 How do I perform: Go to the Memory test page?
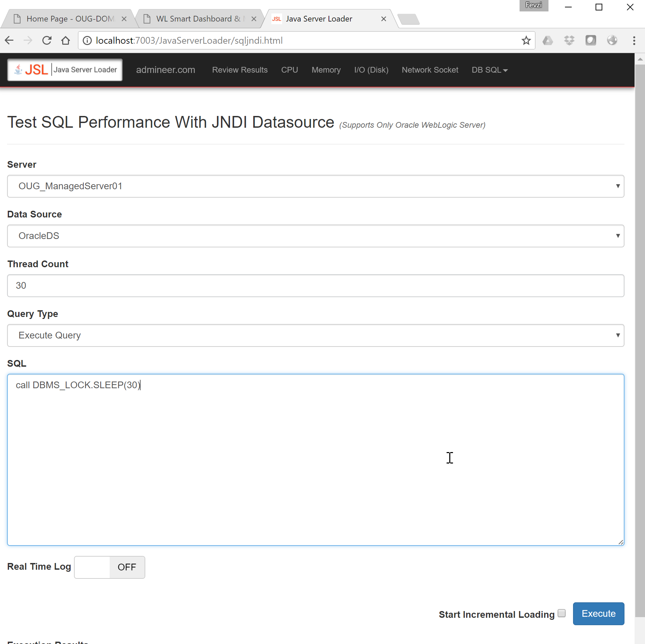pos(326,70)
